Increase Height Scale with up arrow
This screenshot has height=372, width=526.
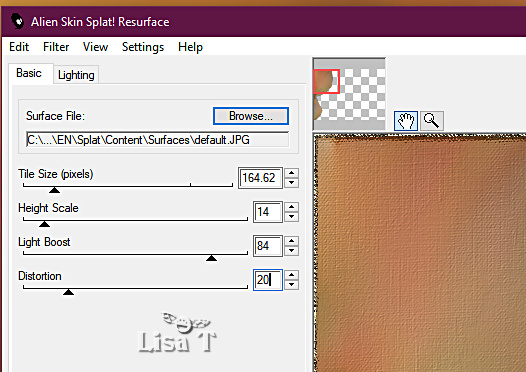point(292,207)
